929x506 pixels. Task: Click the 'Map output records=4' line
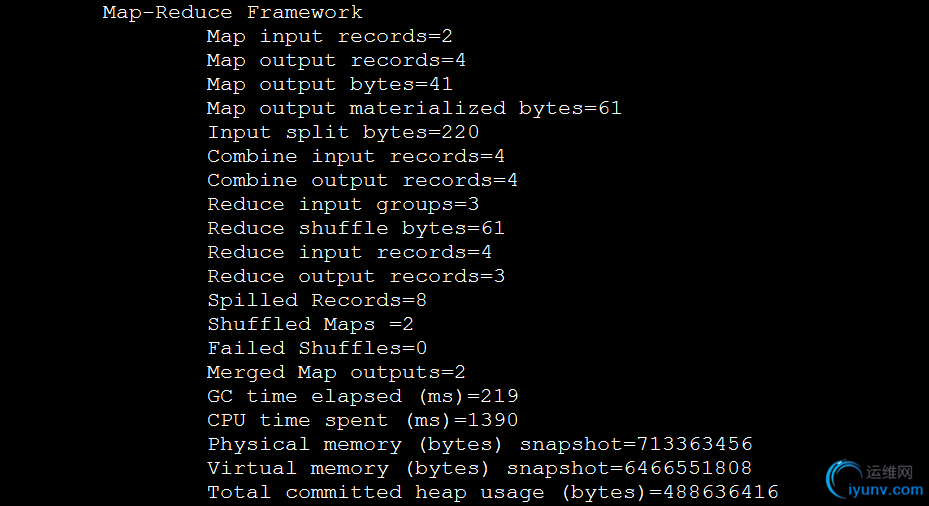[x=336, y=60]
